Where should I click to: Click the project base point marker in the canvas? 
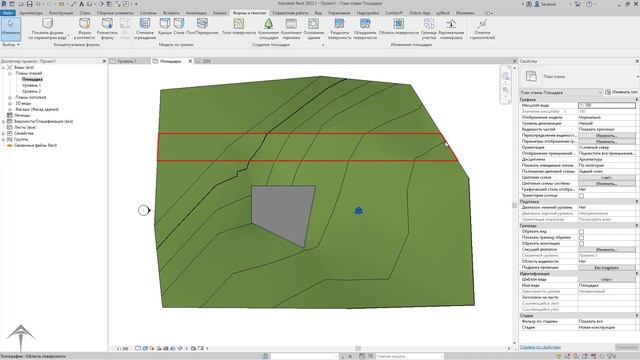pyautogui.click(x=358, y=210)
